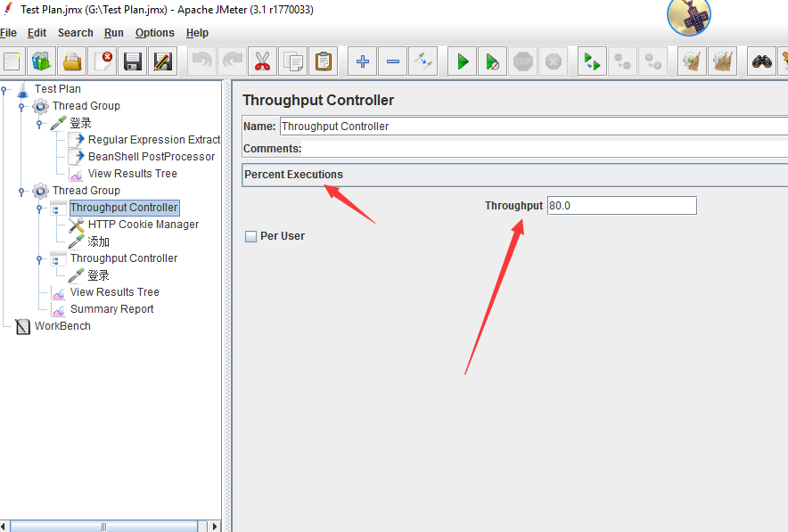Click the Clear broom icon
788x532 pixels.
tap(692, 61)
